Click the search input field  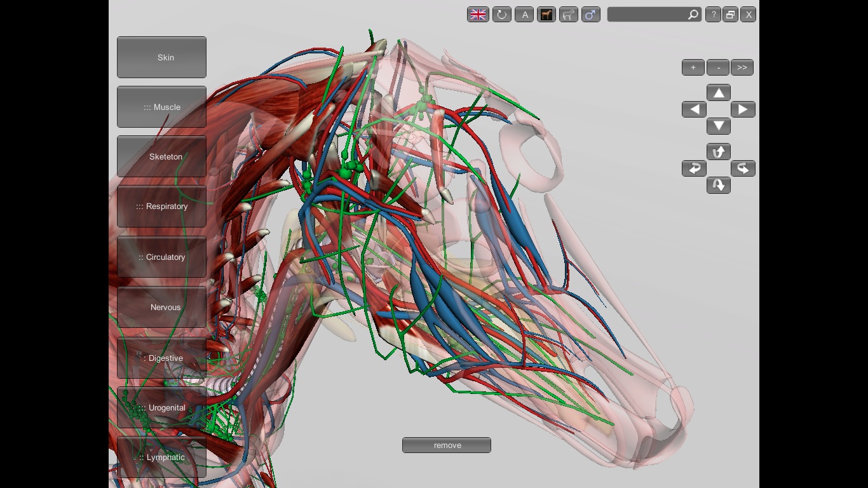click(647, 15)
